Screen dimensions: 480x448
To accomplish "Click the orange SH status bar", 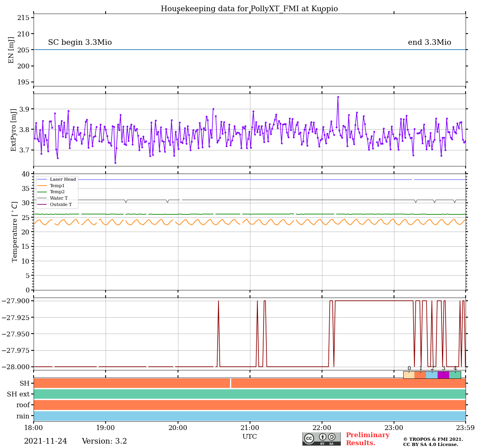I will click(250, 383).
